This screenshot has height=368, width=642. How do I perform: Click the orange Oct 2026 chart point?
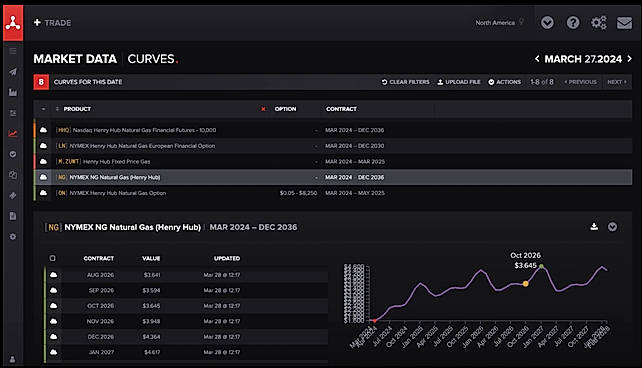click(x=525, y=283)
